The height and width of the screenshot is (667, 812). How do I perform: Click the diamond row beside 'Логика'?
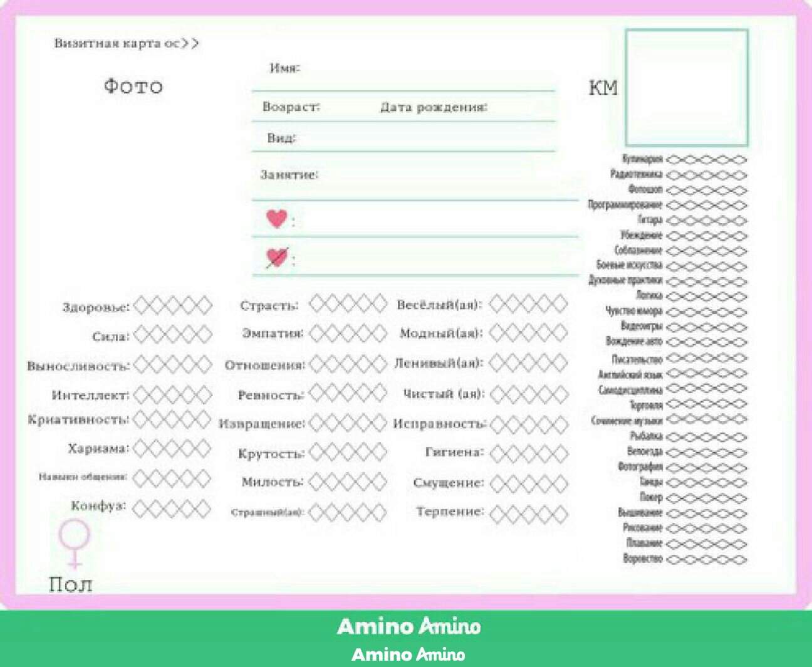[x=707, y=295]
